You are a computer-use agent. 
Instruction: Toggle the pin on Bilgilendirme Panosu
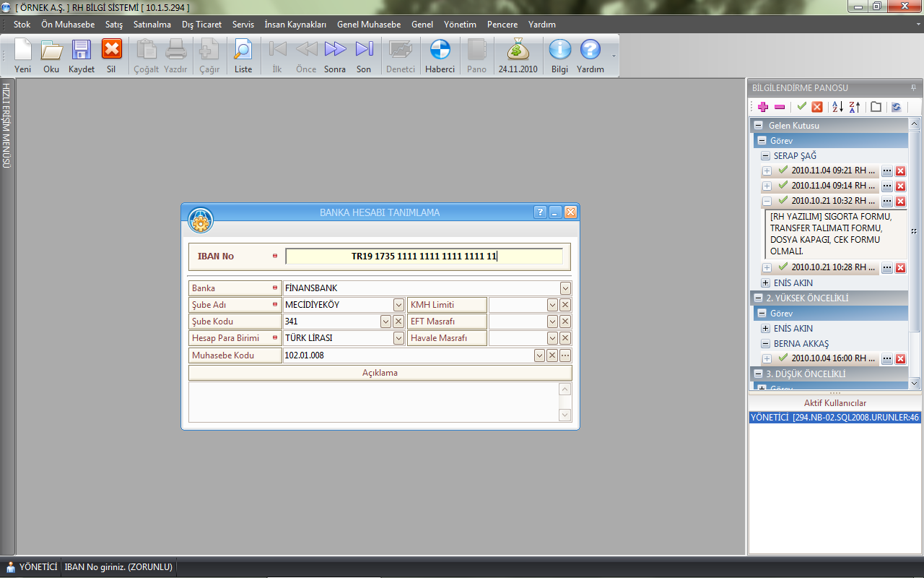pos(913,87)
